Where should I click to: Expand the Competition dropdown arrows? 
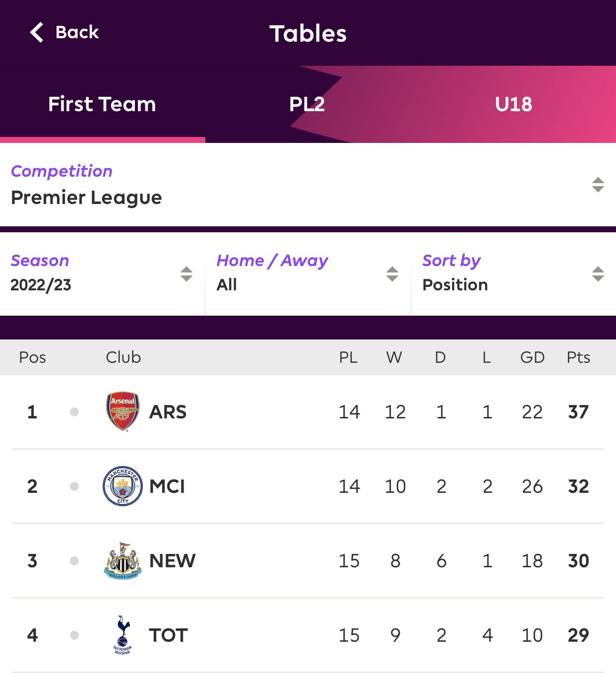pos(598,185)
